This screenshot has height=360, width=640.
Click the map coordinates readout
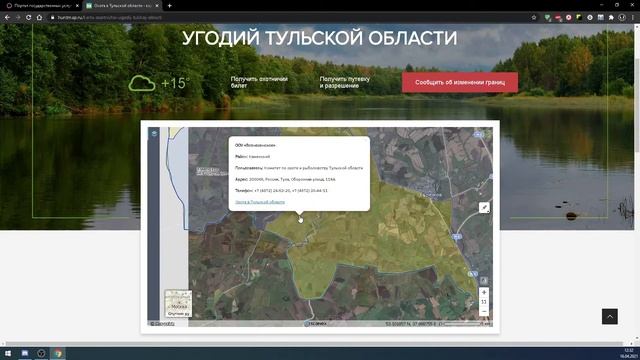tap(411, 324)
